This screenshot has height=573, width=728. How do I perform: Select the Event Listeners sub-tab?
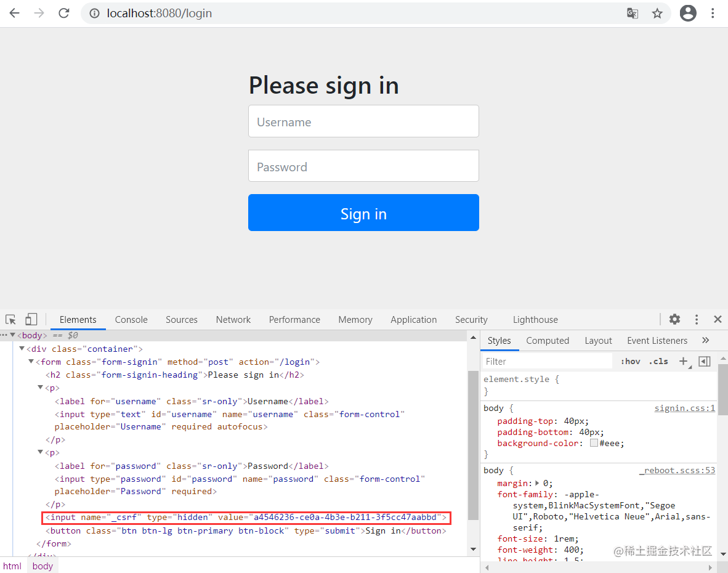(657, 340)
